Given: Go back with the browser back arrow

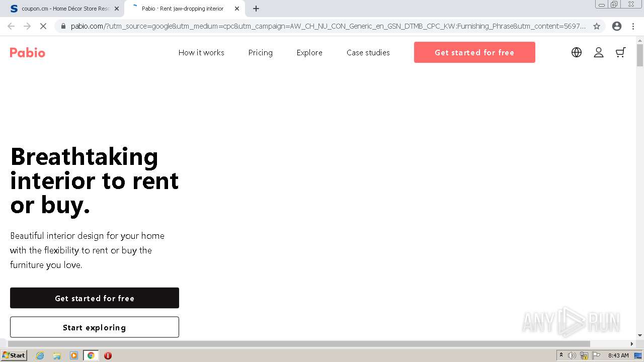Looking at the screenshot, I should tap(11, 26).
